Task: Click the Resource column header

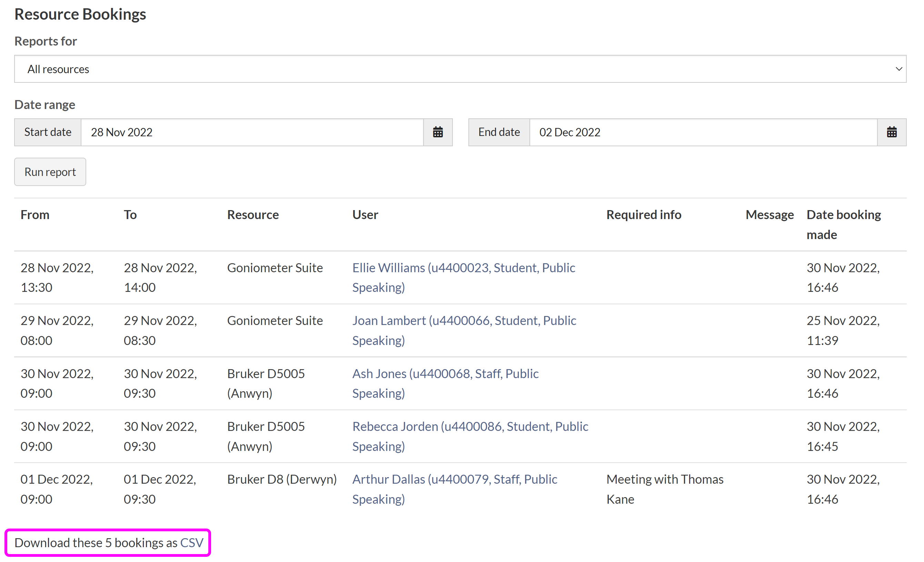Action: pyautogui.click(x=253, y=215)
